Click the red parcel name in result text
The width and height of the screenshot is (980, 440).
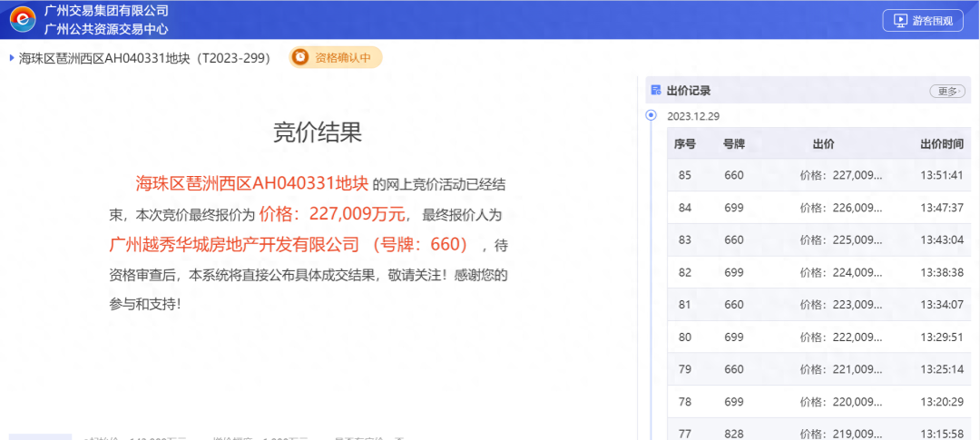pyautogui.click(x=251, y=184)
